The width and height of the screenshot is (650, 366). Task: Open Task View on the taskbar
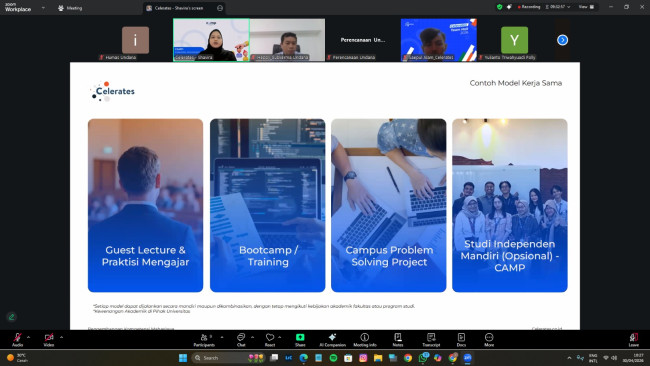274,358
